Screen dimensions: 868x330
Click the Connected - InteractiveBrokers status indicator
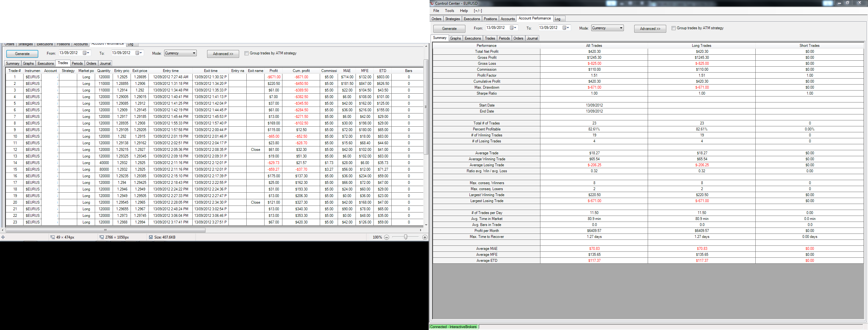pyautogui.click(x=453, y=327)
